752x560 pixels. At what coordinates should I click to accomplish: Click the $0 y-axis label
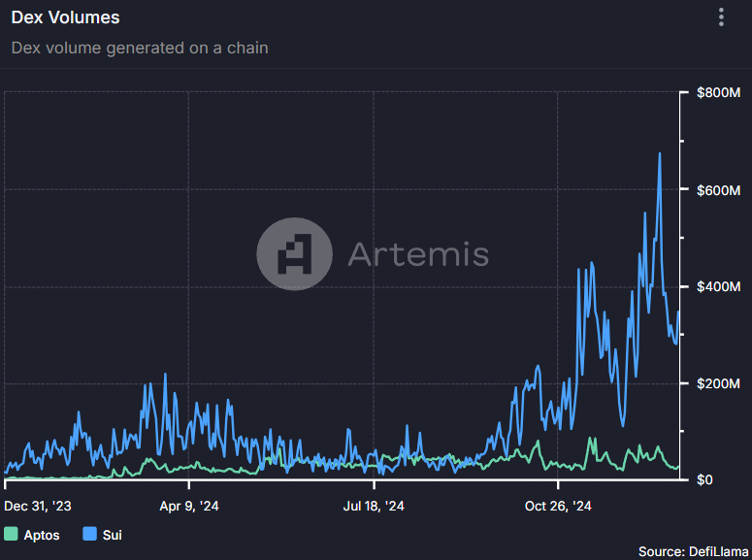point(705,479)
